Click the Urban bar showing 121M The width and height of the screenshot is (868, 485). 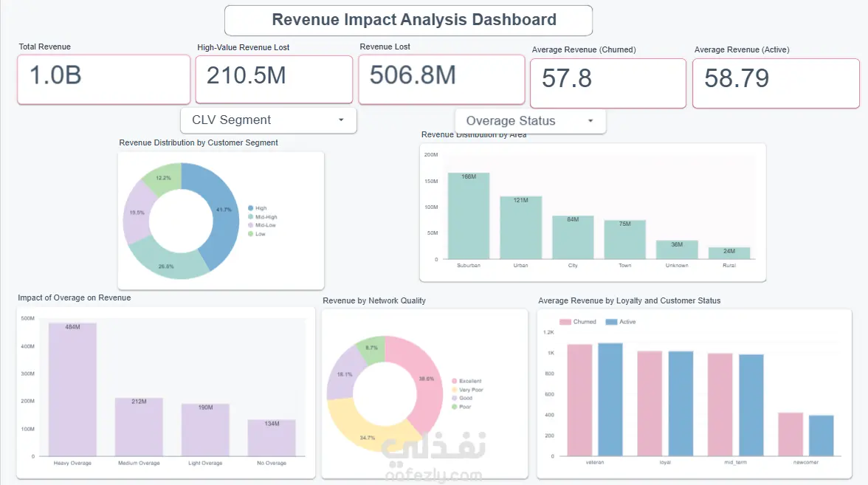coord(521,227)
